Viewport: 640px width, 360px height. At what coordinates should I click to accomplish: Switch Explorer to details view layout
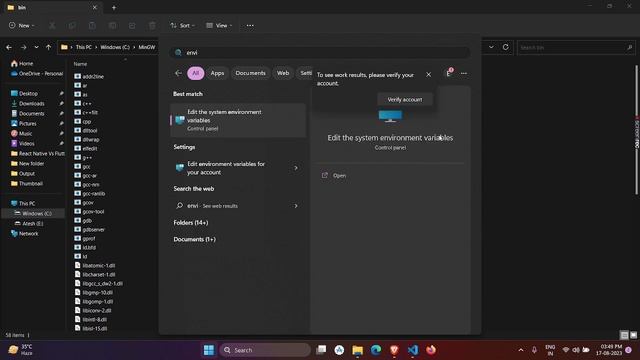624,335
